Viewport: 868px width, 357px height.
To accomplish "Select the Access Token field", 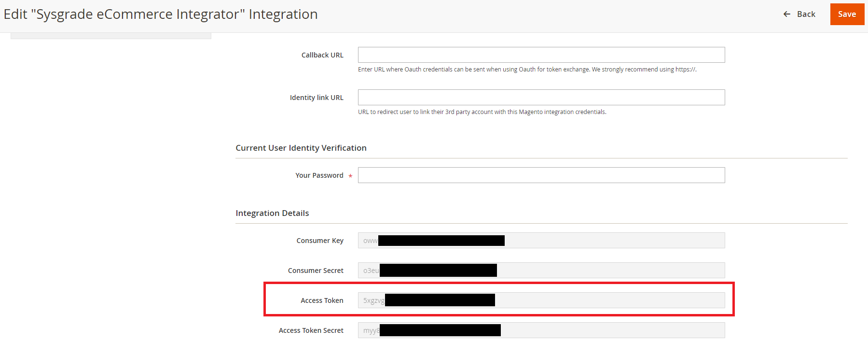I will point(541,300).
